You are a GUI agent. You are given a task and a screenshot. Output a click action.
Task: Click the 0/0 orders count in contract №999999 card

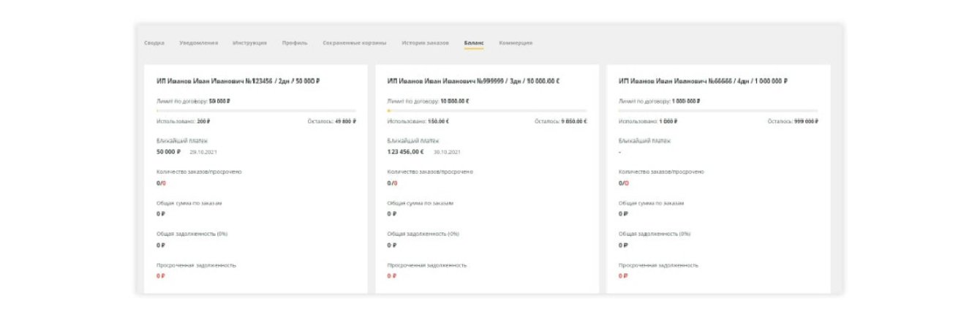click(392, 183)
